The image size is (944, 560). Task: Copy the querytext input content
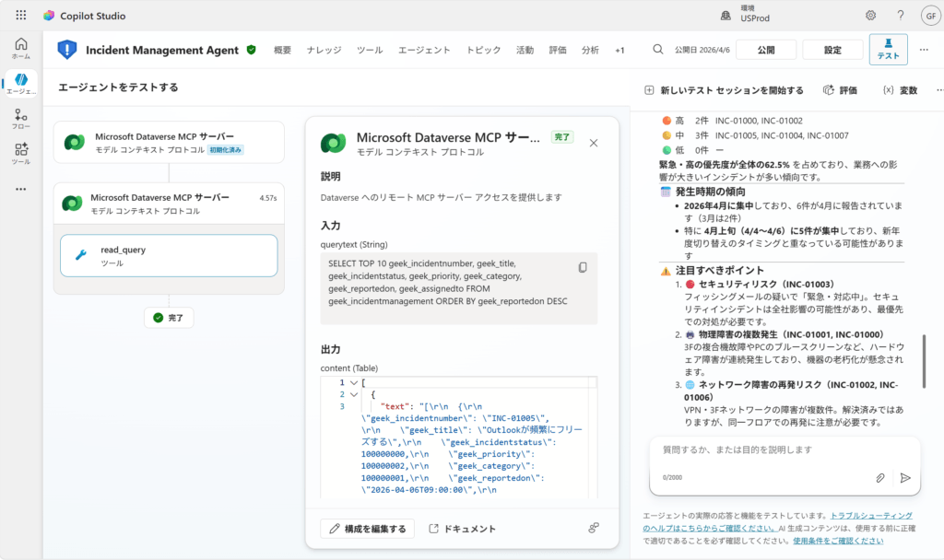click(x=582, y=267)
